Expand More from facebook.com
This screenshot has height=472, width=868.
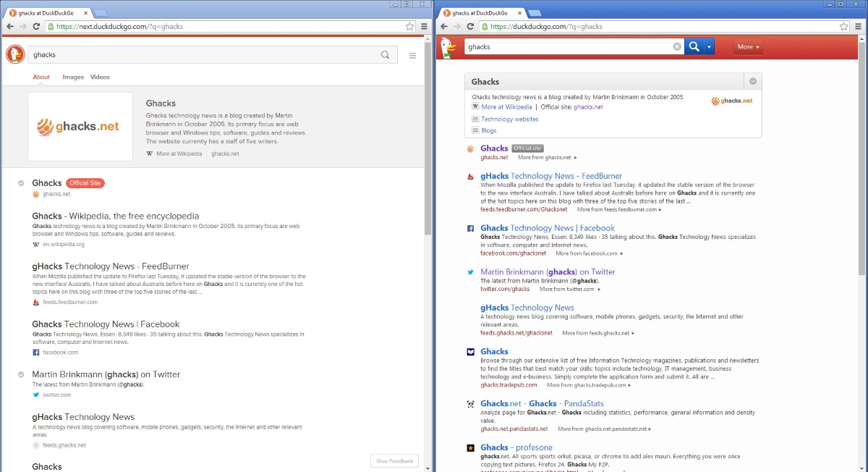pos(589,254)
